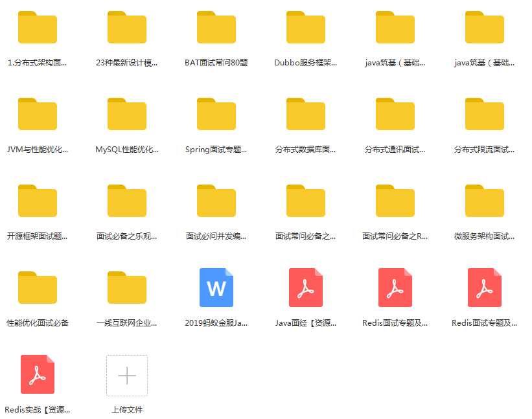Open the MySQL性能优化 folder

click(127, 115)
